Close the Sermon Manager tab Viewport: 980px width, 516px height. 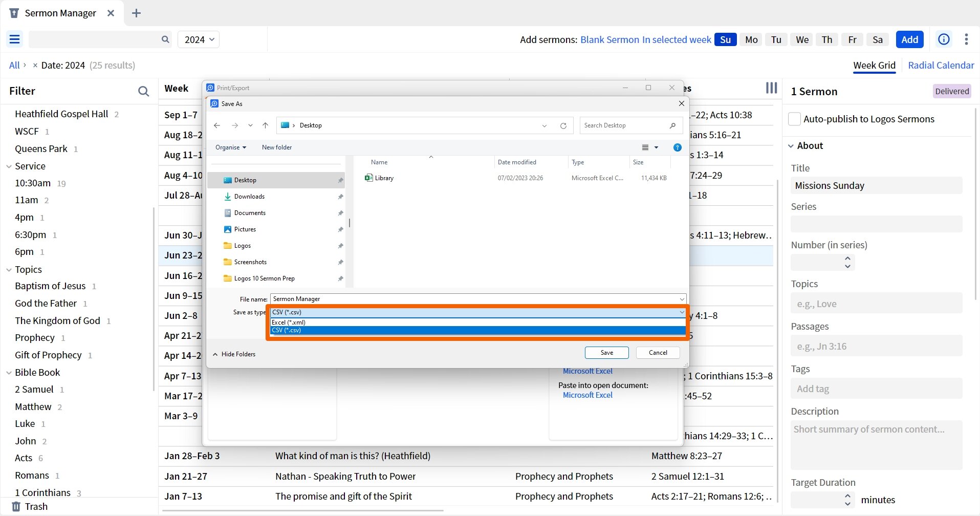[x=111, y=13]
